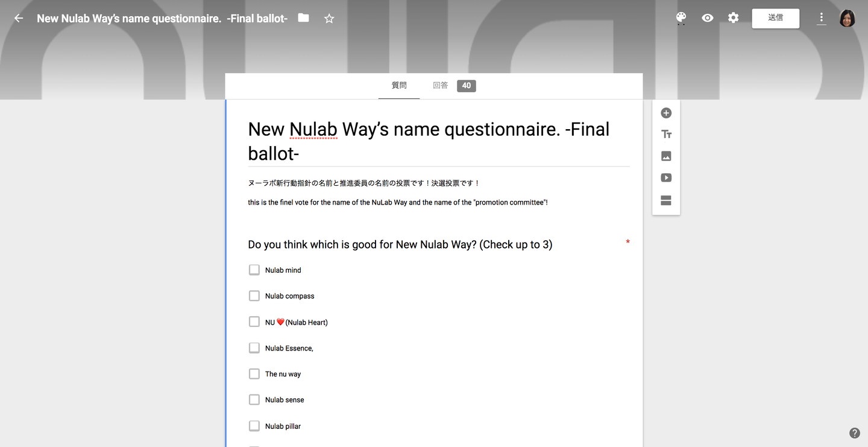Open the color palette theme options
868x447 pixels.
(x=681, y=18)
